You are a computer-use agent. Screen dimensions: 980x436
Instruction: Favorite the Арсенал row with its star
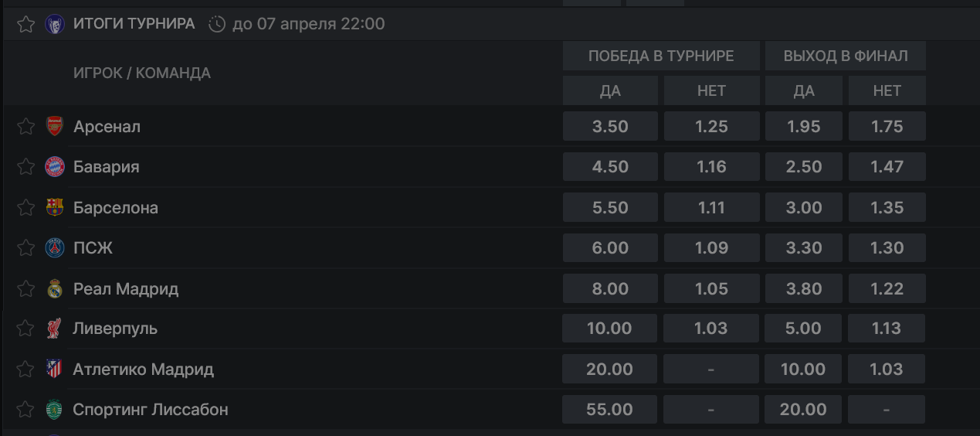point(25,126)
